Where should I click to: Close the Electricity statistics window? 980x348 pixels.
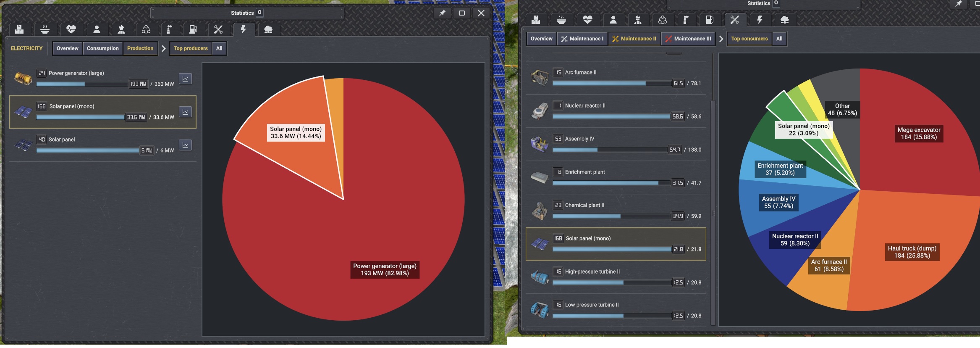[481, 13]
